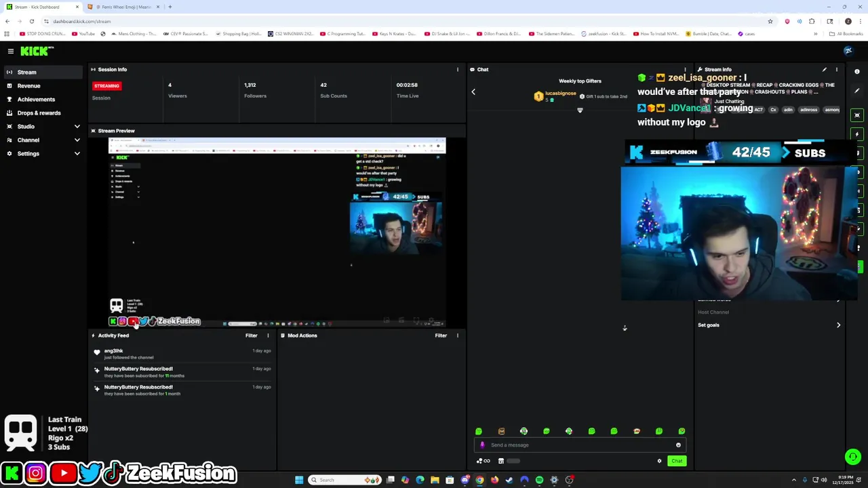Open chat settings gear icon
The height and width of the screenshot is (488, 868).
(659, 461)
